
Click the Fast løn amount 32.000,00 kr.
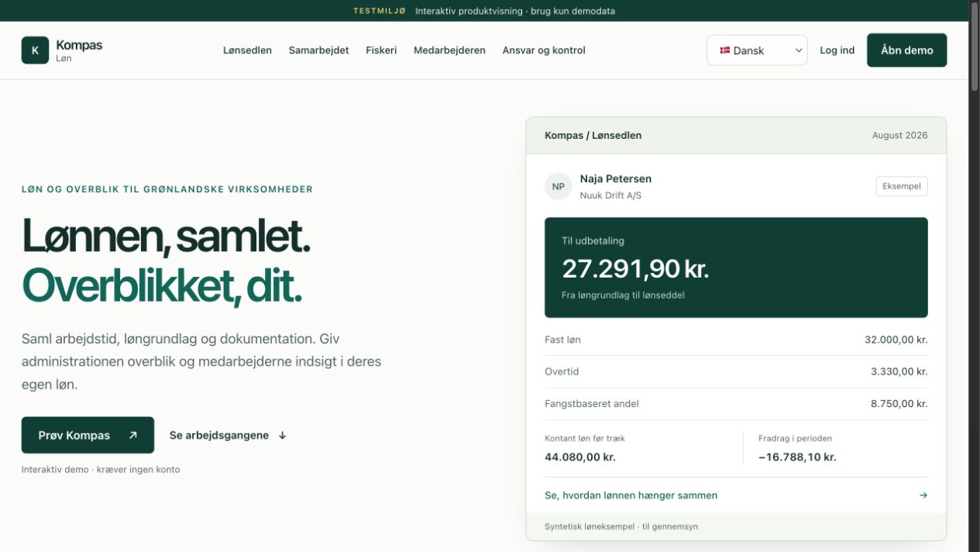click(896, 340)
